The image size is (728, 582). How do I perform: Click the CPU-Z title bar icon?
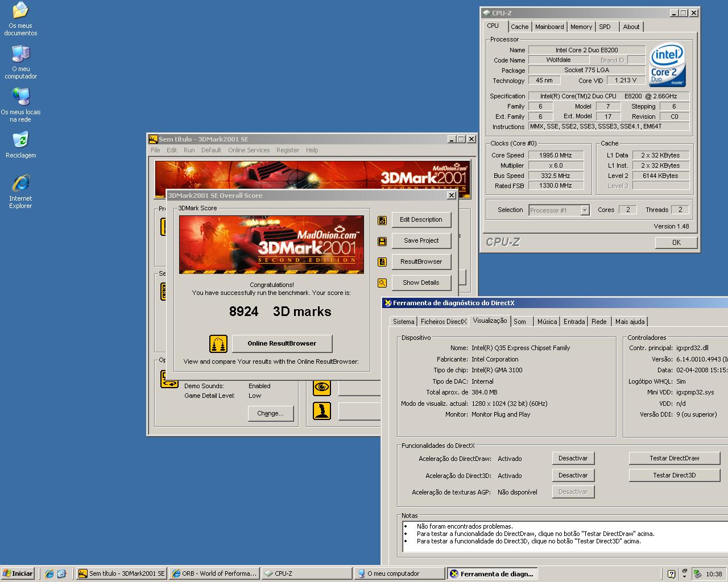pos(486,13)
